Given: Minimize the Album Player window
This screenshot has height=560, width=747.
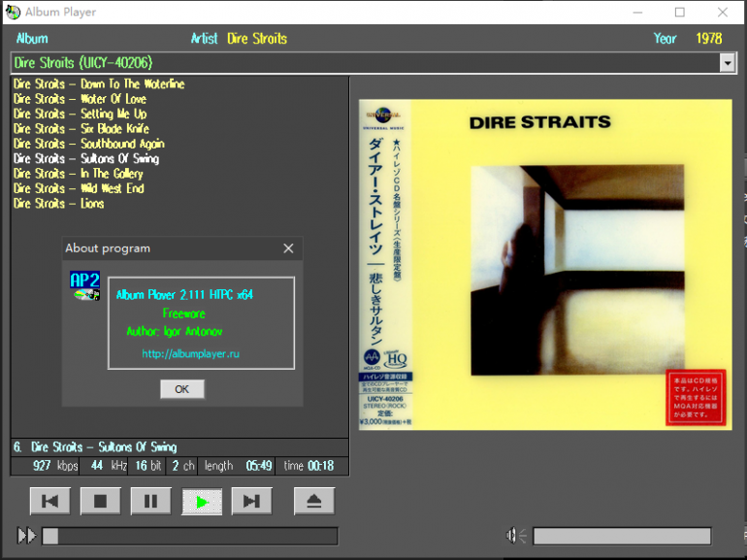Looking at the screenshot, I should (x=637, y=12).
